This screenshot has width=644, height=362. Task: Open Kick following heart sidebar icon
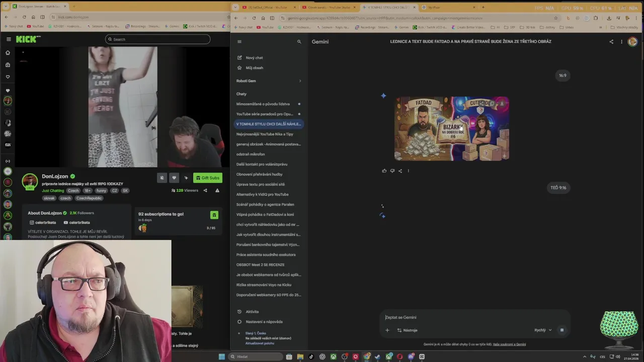[x=8, y=77]
